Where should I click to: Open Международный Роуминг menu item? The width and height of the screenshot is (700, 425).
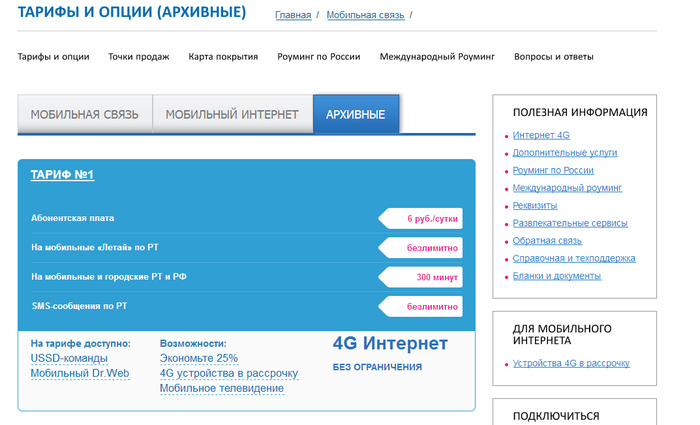point(437,57)
